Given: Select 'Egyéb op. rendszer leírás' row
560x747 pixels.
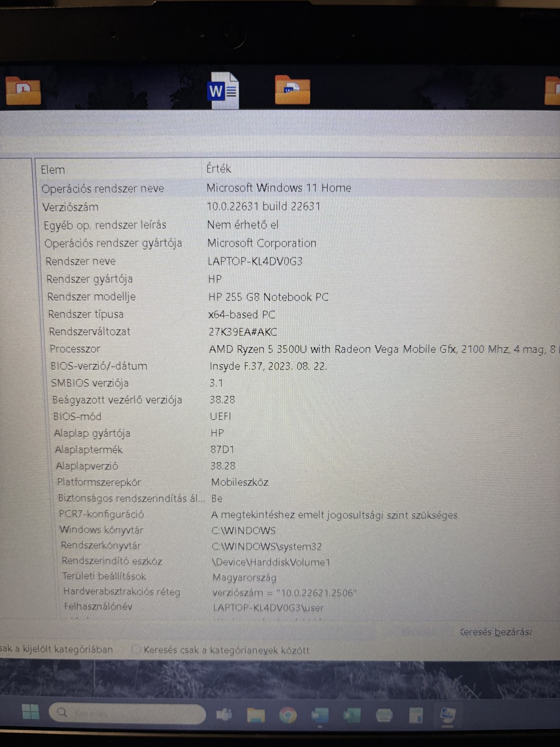Looking at the screenshot, I should pyautogui.click(x=298, y=225).
